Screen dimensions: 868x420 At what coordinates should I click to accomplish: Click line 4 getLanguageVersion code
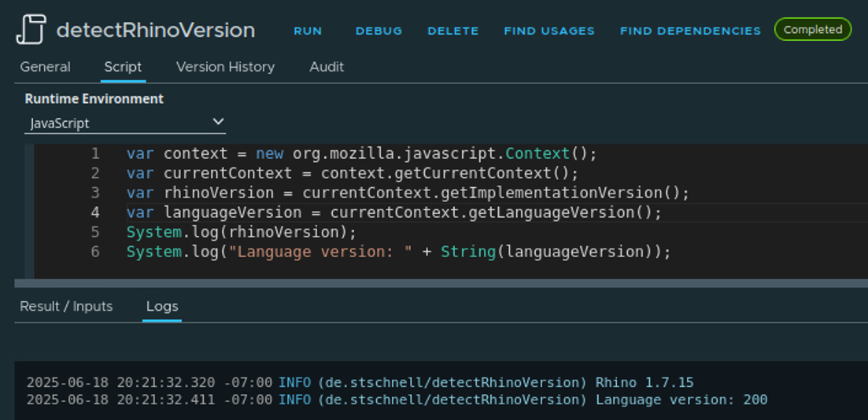point(496,212)
